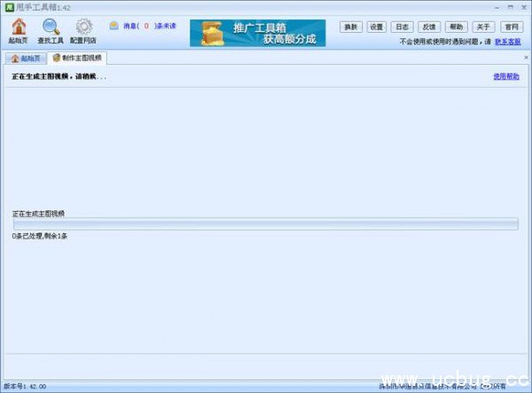The width and height of the screenshot is (532, 393).
Task: Click the message envelope icon
Action: [x=114, y=26]
